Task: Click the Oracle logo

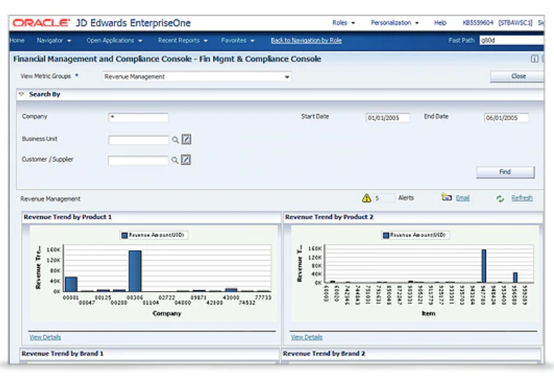Action: (41, 23)
